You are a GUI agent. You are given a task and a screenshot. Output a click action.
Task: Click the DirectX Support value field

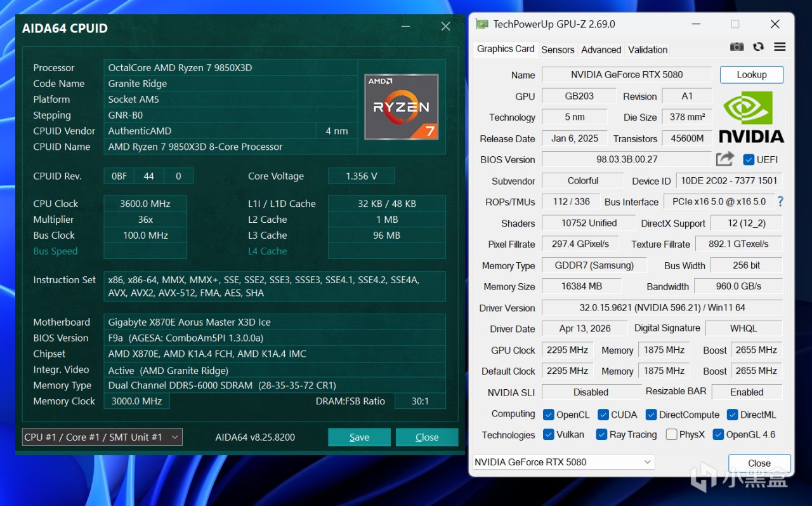pyautogui.click(x=746, y=223)
